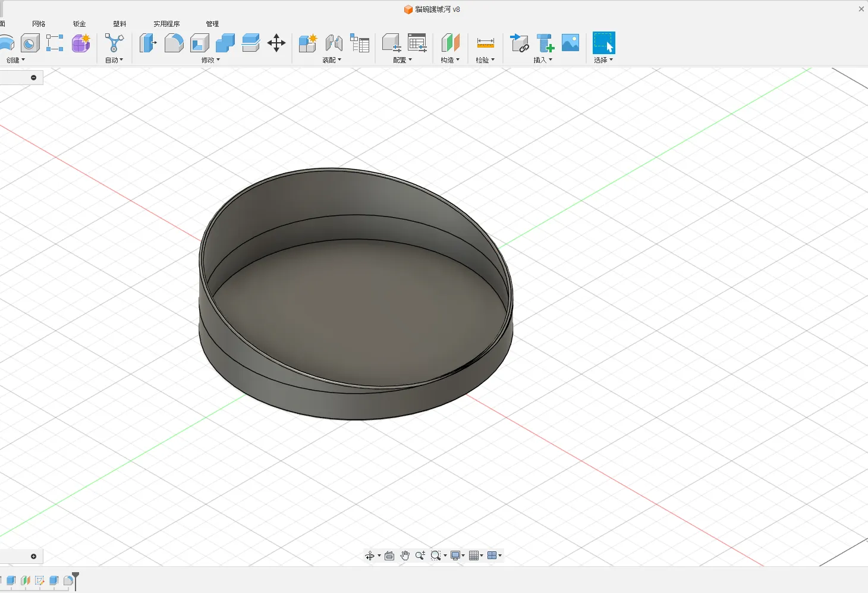Open the Display Settings monitor icon
The width and height of the screenshot is (868, 593).
coord(455,556)
